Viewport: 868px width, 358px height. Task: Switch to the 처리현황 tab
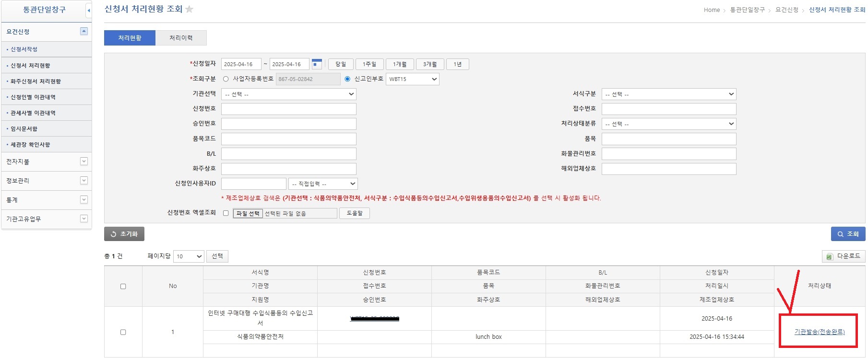130,38
